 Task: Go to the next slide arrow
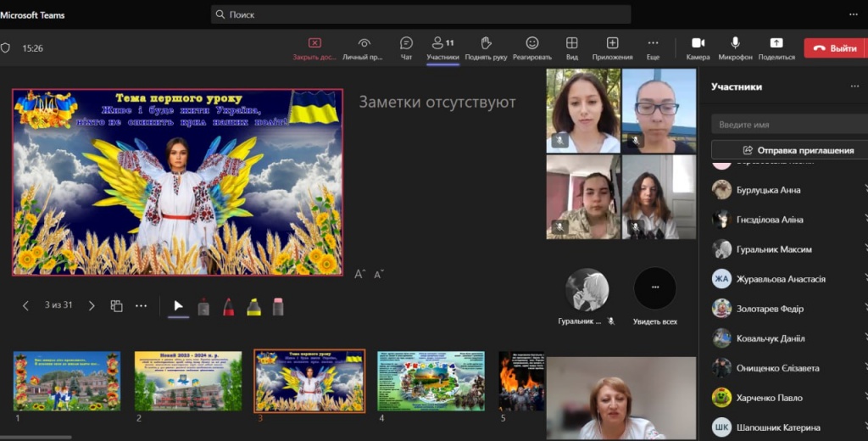pos(92,306)
